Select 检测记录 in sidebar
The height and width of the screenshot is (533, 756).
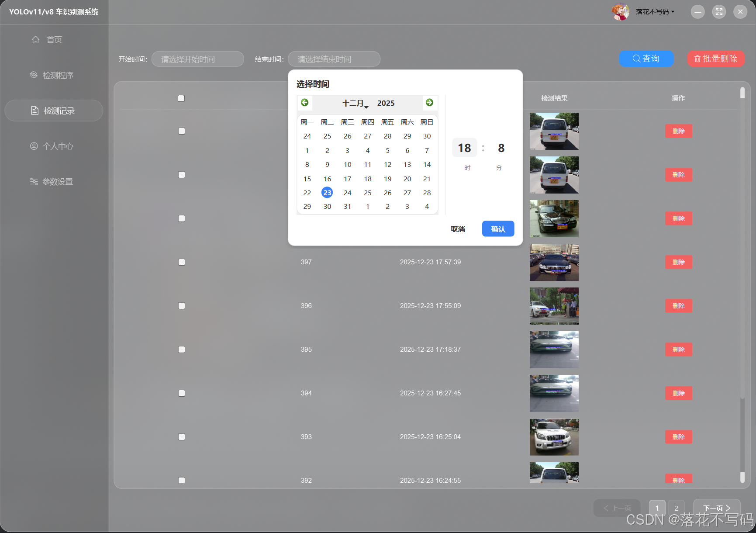click(54, 111)
